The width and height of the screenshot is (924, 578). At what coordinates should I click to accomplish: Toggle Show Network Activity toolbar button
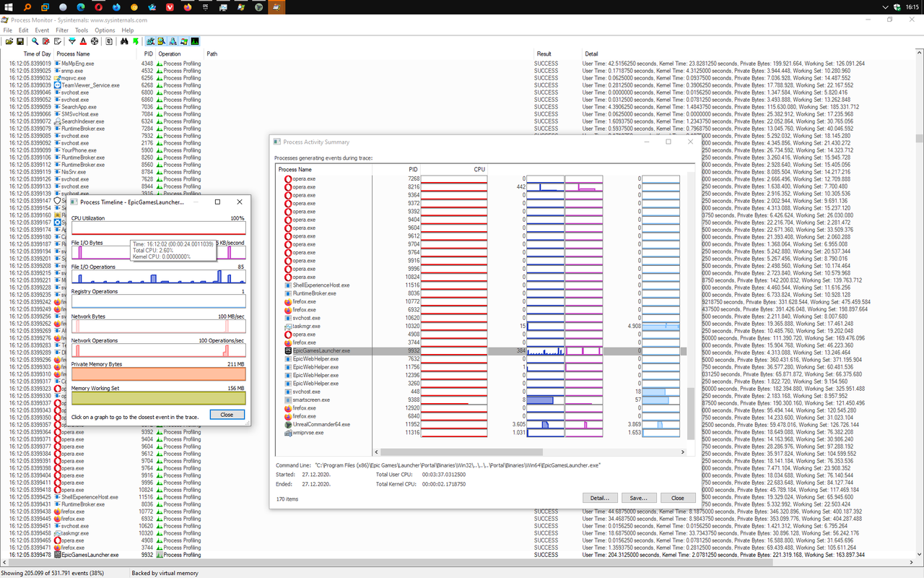(173, 41)
